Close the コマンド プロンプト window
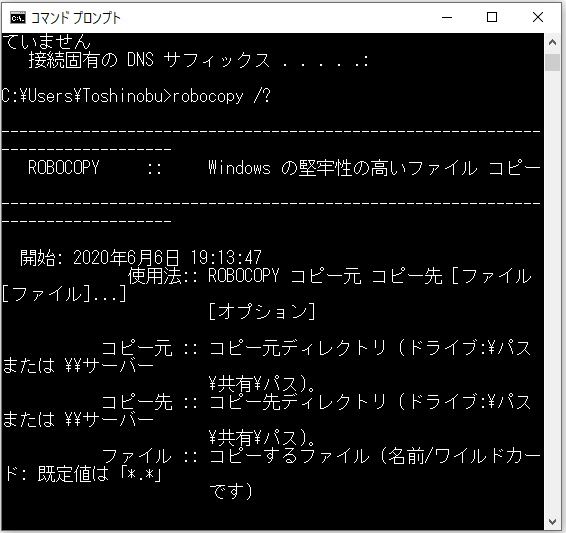566x533 pixels. 538,17
